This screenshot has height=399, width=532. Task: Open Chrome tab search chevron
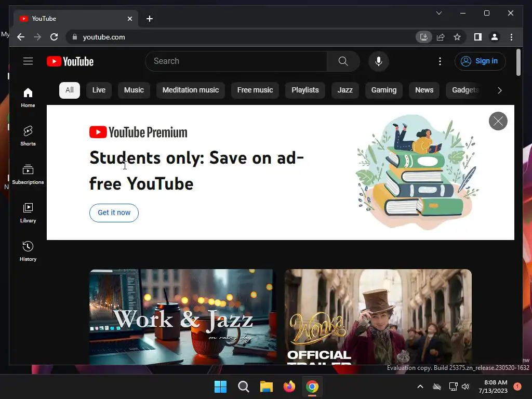pyautogui.click(x=438, y=13)
